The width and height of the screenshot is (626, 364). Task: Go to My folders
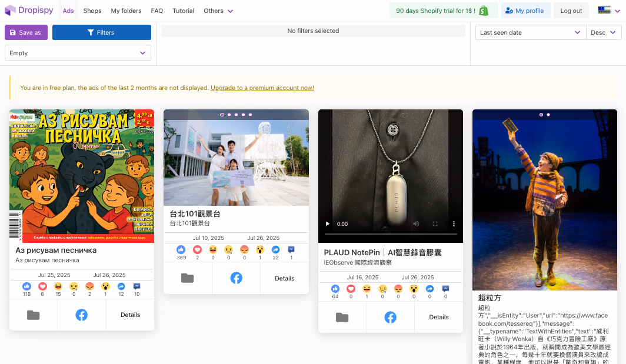(x=126, y=11)
